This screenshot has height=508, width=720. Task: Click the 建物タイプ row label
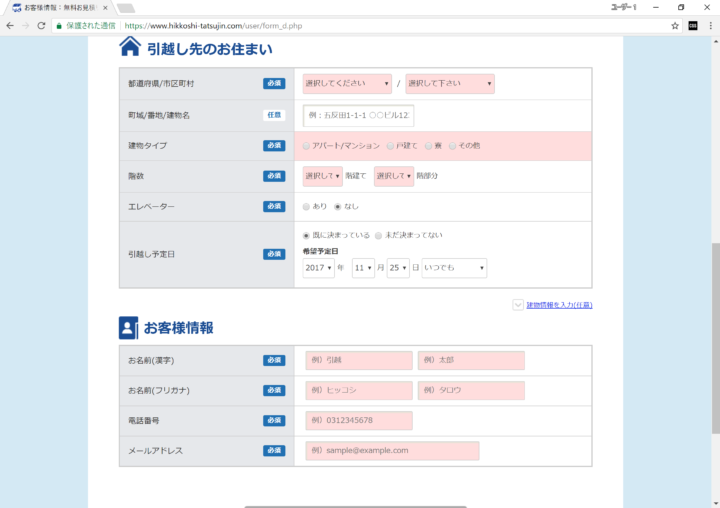(x=147, y=146)
